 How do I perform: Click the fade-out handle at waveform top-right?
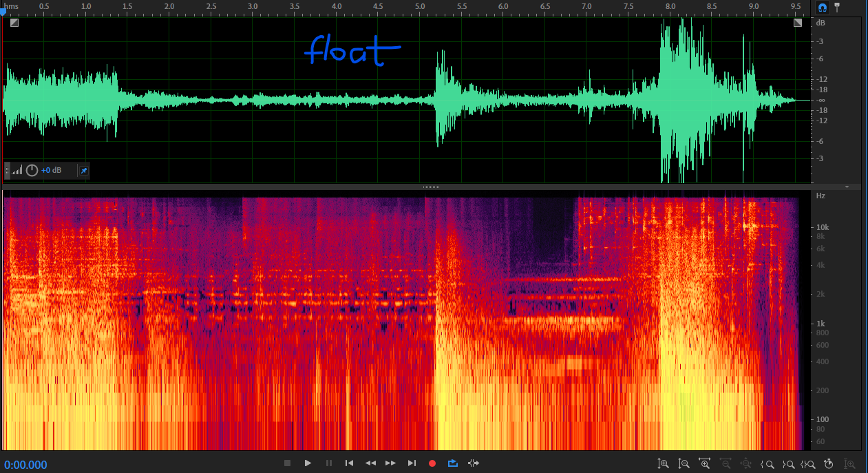click(x=798, y=23)
